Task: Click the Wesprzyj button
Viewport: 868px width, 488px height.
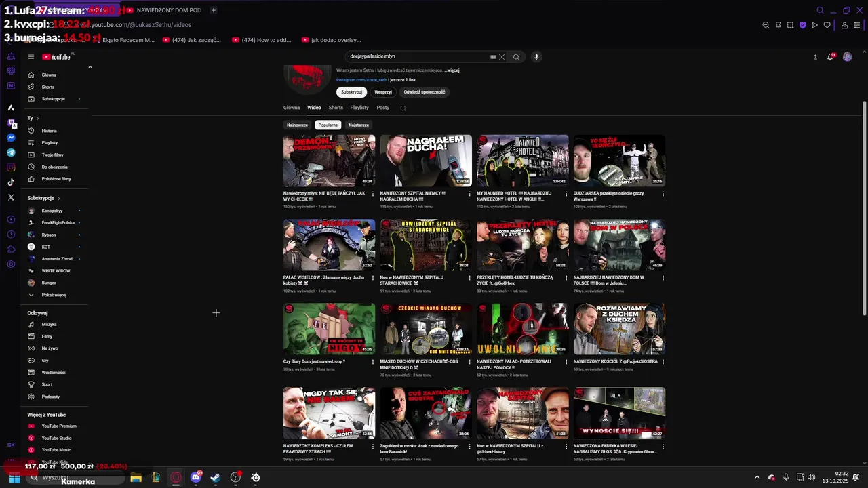Action: (383, 92)
